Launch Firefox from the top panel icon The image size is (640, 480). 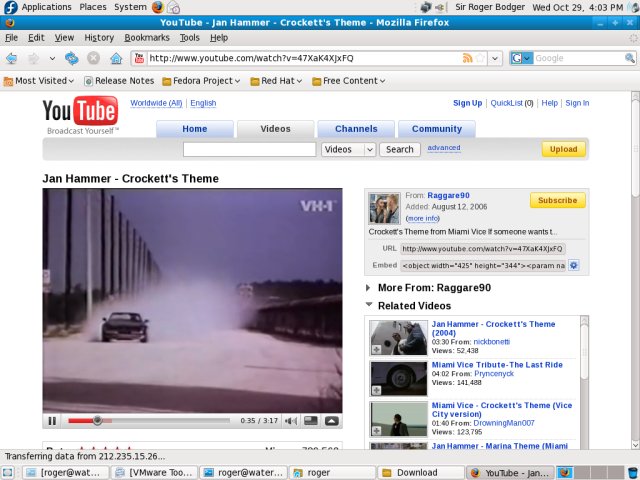click(x=158, y=7)
